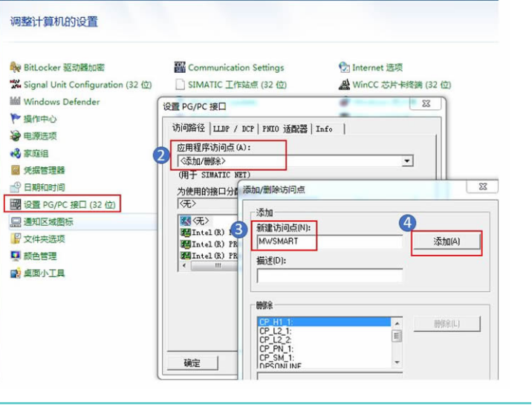Open Internet 选项 icon
532x405 pixels.
(344, 67)
